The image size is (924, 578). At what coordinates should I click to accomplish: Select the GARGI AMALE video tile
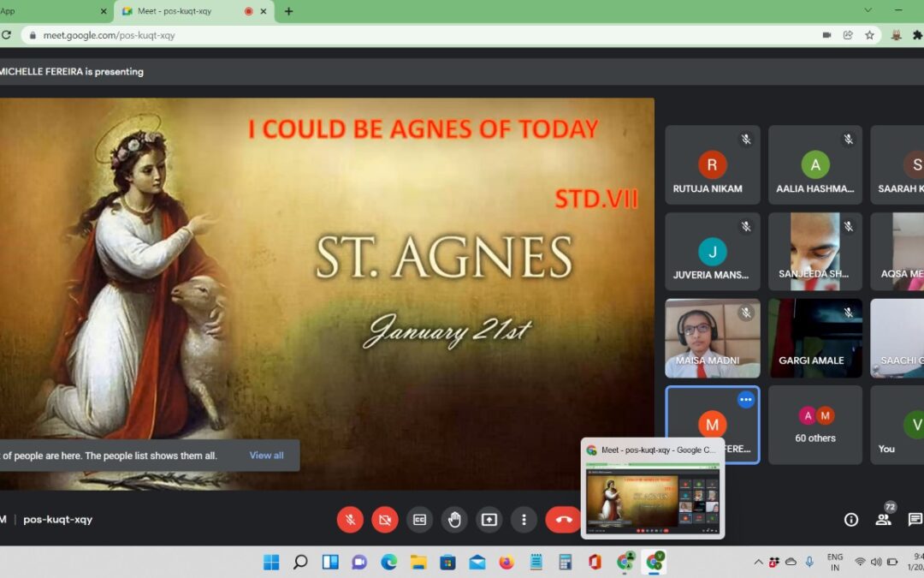(815, 338)
